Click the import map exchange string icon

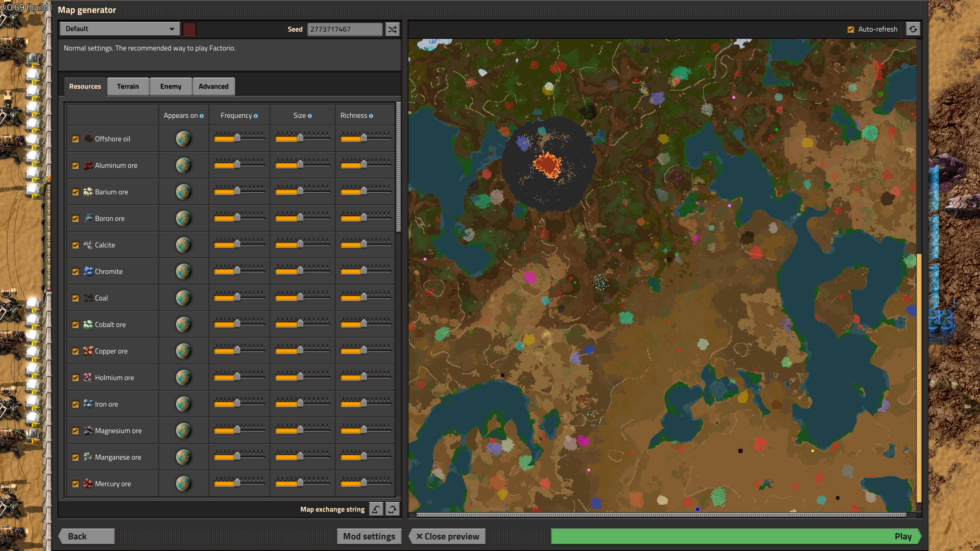point(376,509)
